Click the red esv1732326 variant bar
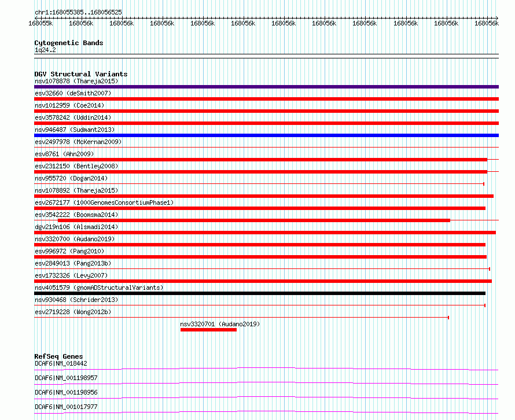Viewport: 515px width, 420px height. (x=263, y=281)
